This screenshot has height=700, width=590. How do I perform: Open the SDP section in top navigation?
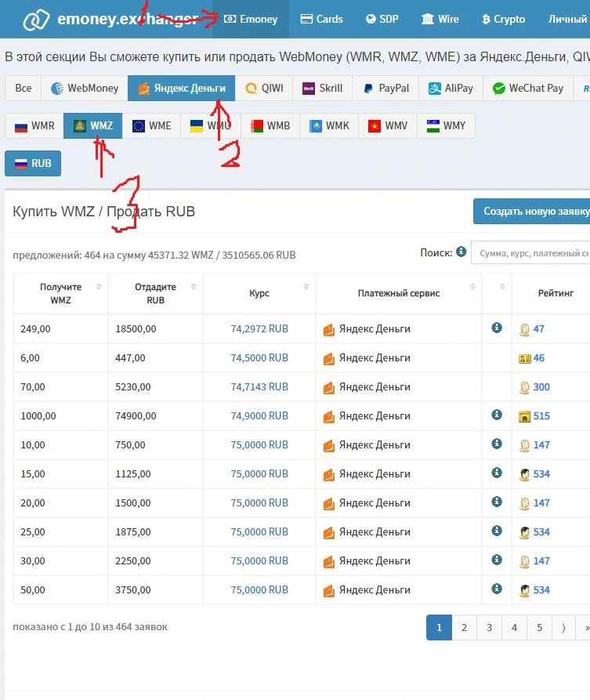(x=382, y=19)
